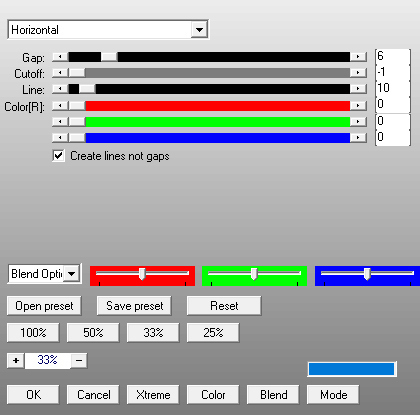Click the blue color slider right arrow
Viewport: 420px width, 415px height.
(x=358, y=138)
